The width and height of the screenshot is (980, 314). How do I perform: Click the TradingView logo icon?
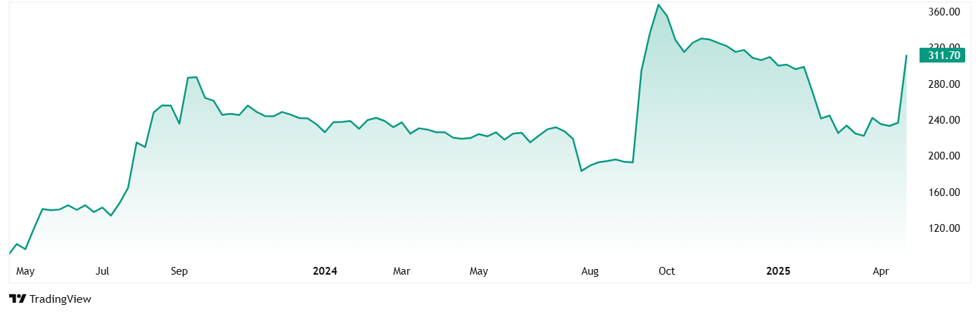coord(18,299)
